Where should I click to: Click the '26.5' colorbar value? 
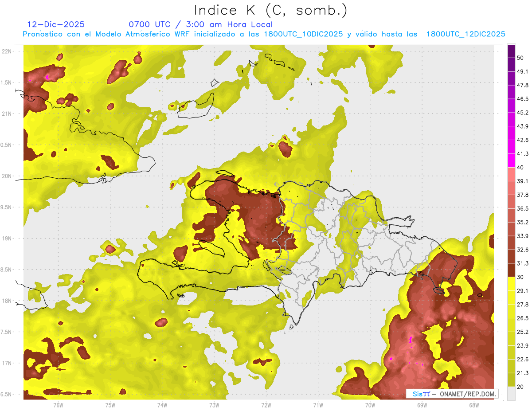(523, 318)
